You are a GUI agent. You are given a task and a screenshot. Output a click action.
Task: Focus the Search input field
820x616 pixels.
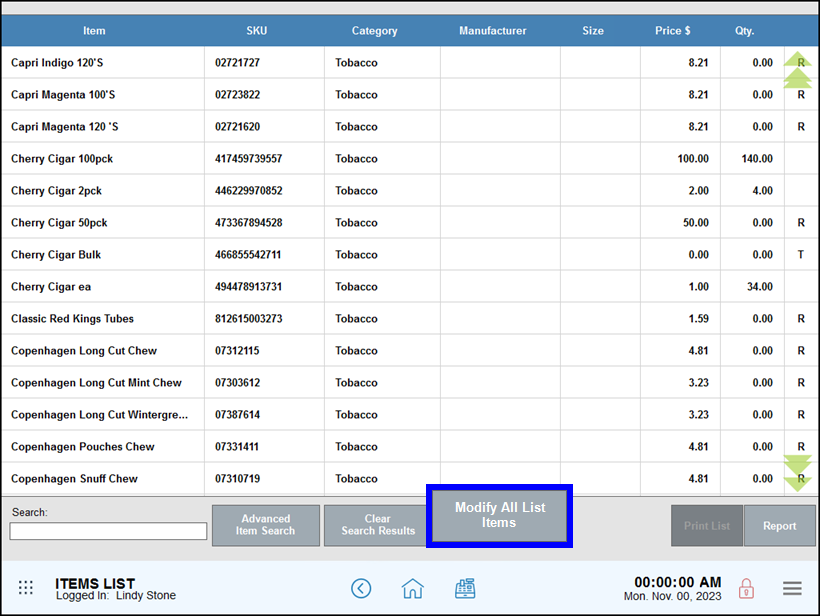pos(108,531)
